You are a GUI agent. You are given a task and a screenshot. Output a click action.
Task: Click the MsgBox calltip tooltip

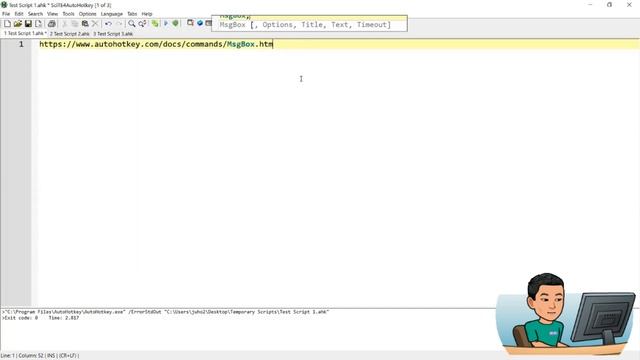coord(309,23)
